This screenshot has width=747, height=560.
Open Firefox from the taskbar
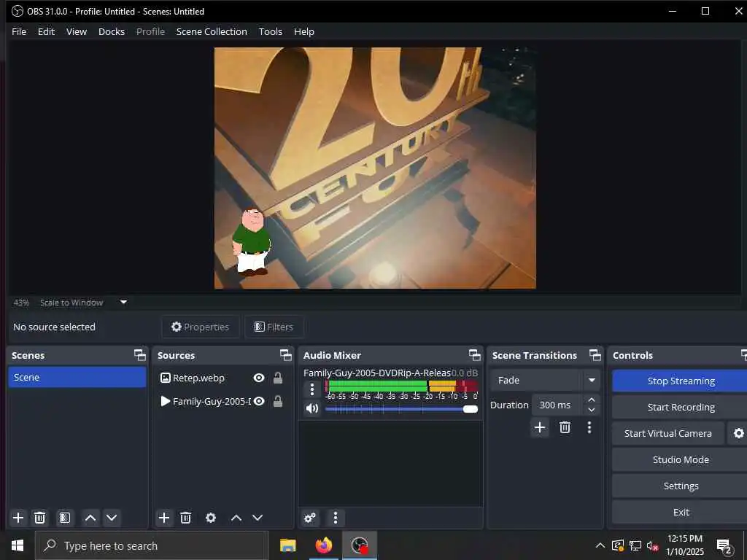[x=324, y=545]
